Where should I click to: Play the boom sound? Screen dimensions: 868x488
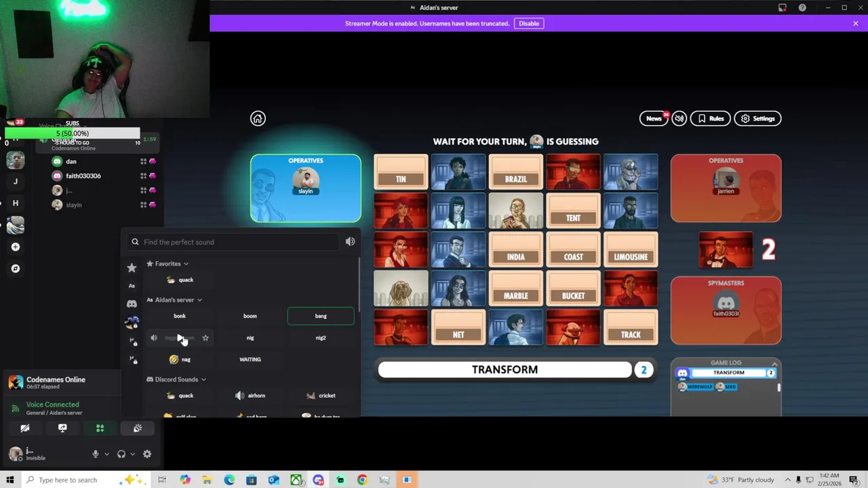click(x=250, y=316)
